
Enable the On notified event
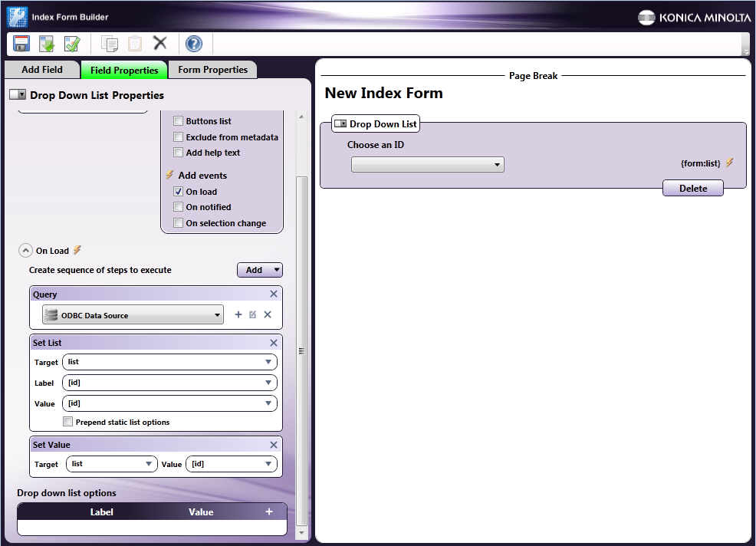pyautogui.click(x=179, y=207)
